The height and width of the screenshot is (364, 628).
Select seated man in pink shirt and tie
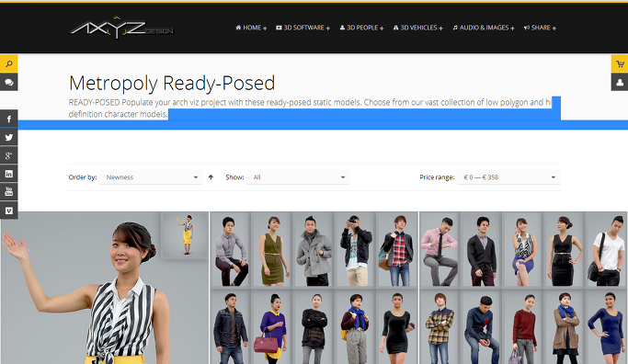click(440, 249)
